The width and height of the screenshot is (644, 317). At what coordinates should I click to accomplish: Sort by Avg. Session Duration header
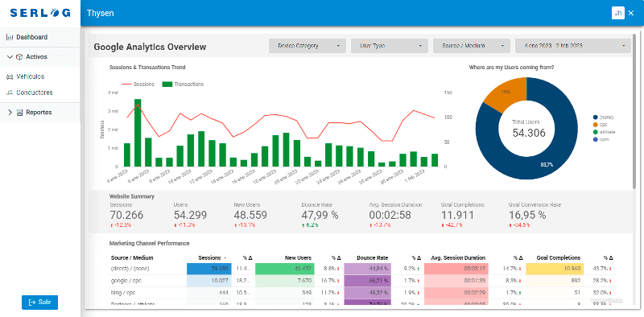(x=458, y=258)
